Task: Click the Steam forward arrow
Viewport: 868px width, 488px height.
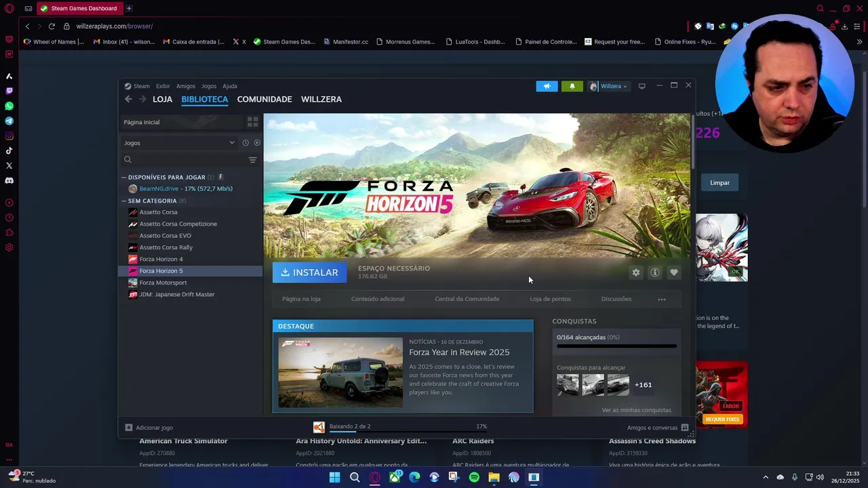Action: 142,99
